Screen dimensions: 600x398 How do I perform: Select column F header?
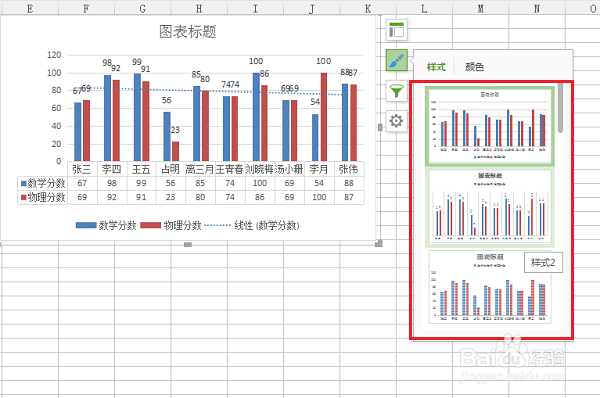86,8
